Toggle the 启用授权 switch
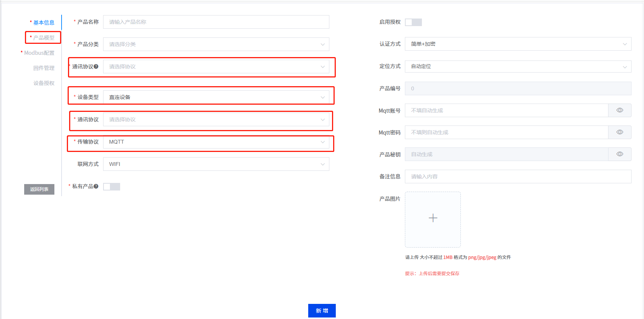 coord(413,22)
